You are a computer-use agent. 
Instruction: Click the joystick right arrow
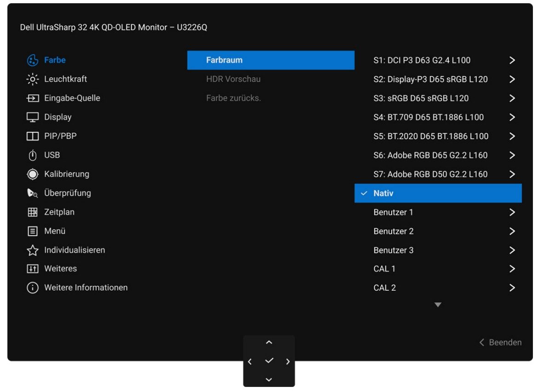288,362
